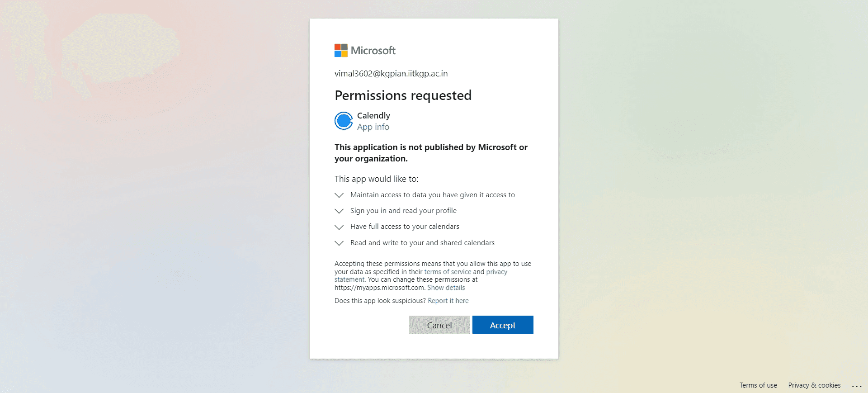
Task: Open the privacy statement link
Action: (x=496, y=272)
